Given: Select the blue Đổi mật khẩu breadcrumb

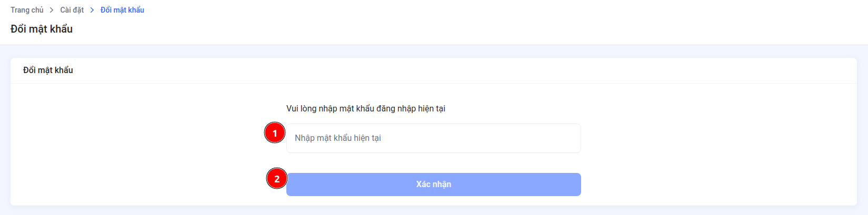Looking at the screenshot, I should click(122, 10).
